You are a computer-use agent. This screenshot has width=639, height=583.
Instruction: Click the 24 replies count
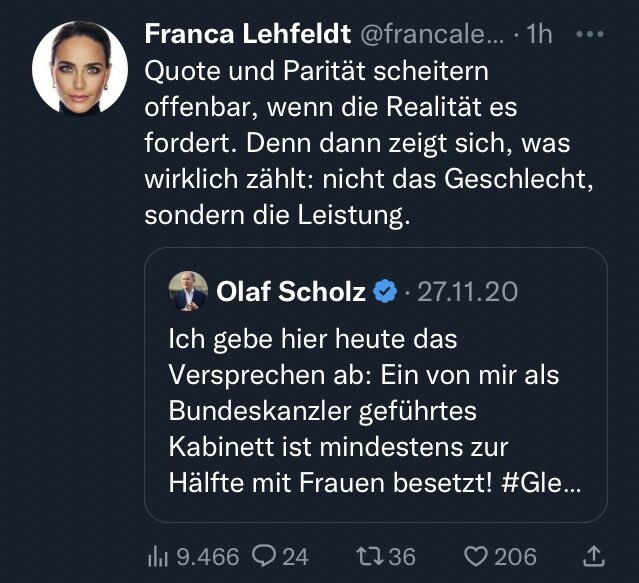click(295, 556)
